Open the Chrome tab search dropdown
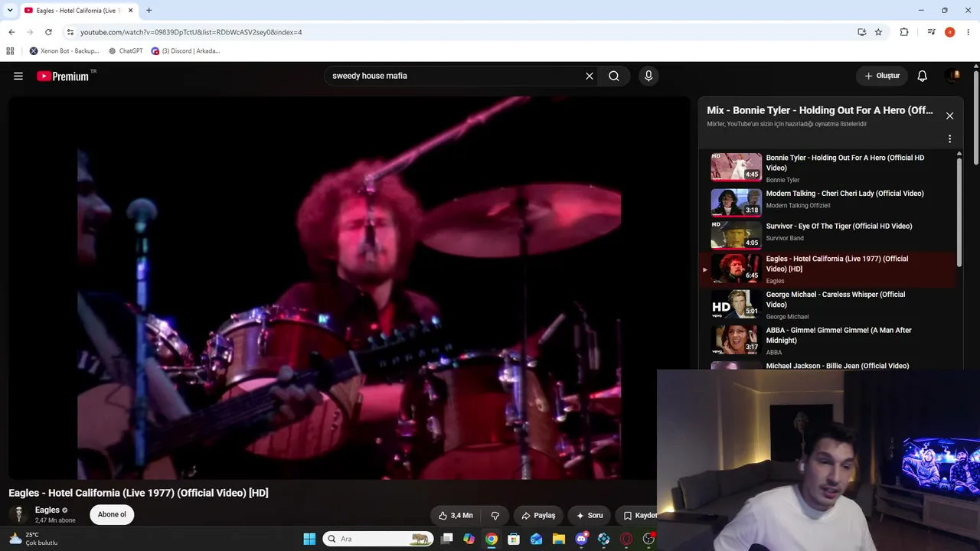Image resolution: width=980 pixels, height=551 pixels. tap(10, 11)
